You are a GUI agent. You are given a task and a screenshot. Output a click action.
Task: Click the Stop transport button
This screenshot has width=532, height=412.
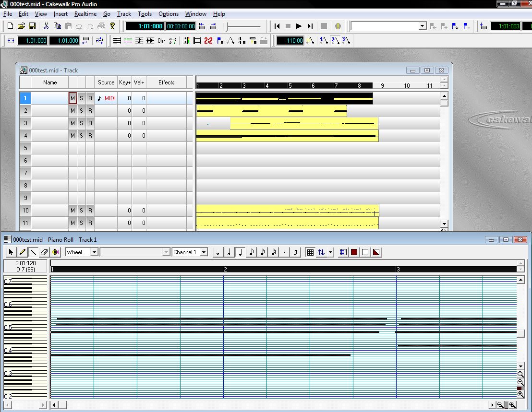click(288, 26)
